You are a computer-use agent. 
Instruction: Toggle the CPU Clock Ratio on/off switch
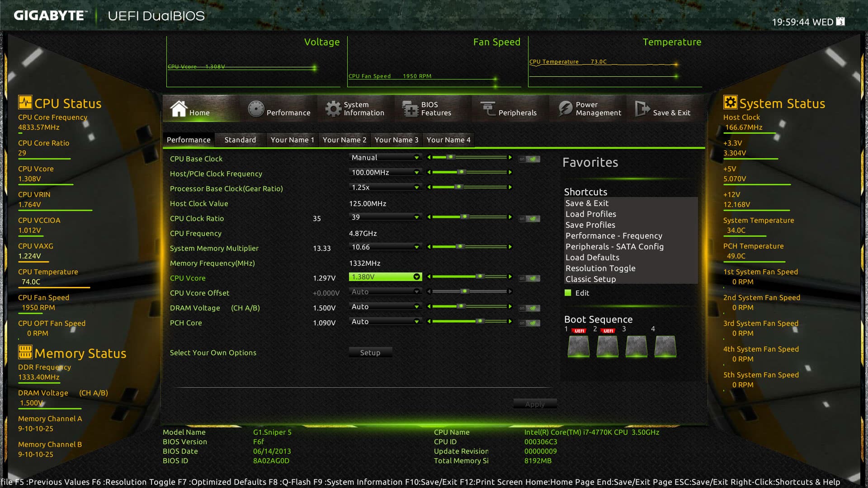click(x=529, y=219)
